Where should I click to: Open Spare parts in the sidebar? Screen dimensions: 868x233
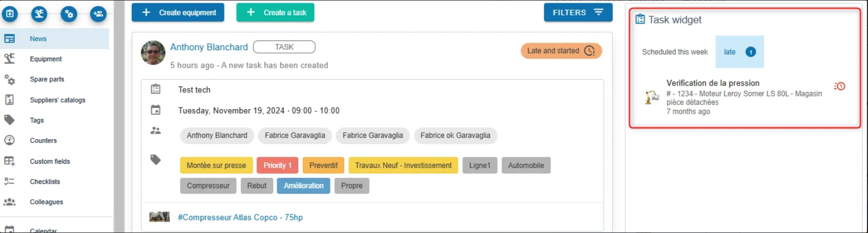tap(47, 79)
